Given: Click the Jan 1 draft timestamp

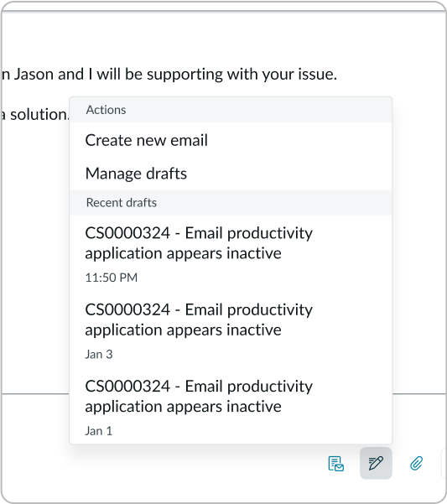Looking at the screenshot, I should point(99,431).
